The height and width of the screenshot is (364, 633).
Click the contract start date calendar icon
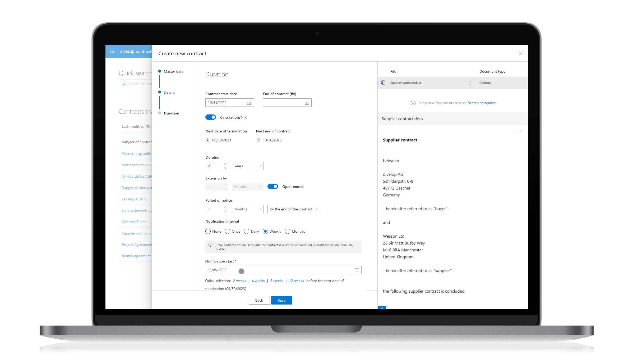(249, 103)
